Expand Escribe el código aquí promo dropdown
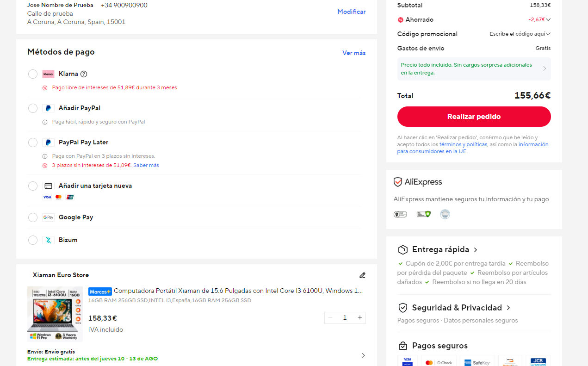Image resolution: width=588 pixels, height=366 pixels. click(548, 34)
